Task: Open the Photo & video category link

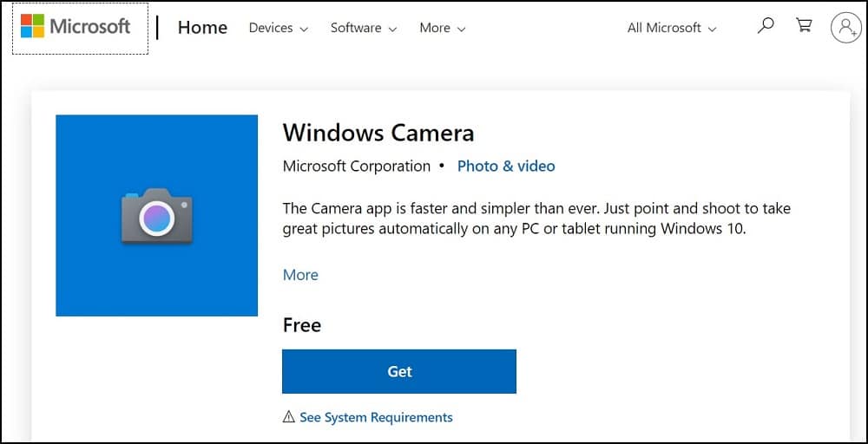Action: [506, 166]
